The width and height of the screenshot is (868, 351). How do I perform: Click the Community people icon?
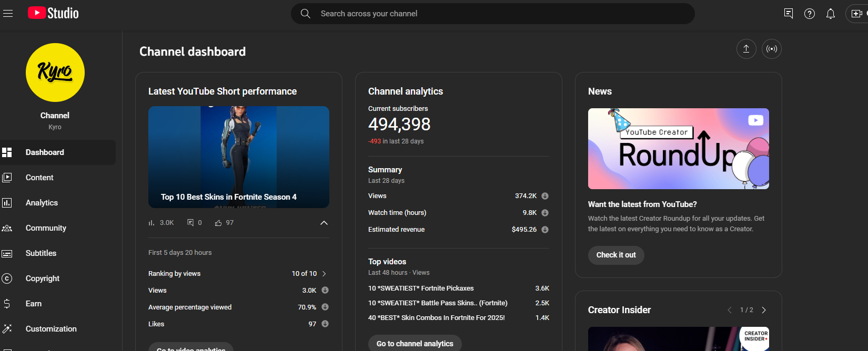7,228
